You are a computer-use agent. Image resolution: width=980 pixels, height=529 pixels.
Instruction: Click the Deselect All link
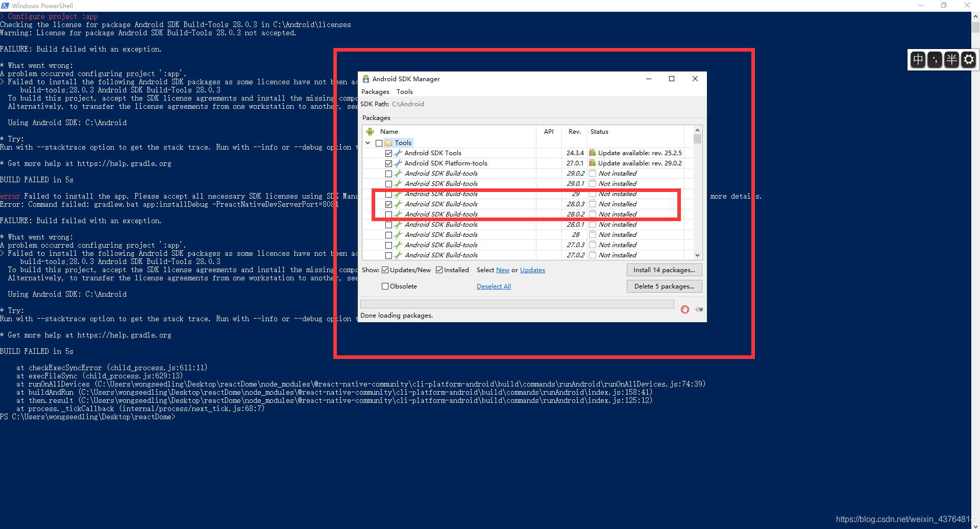click(494, 286)
